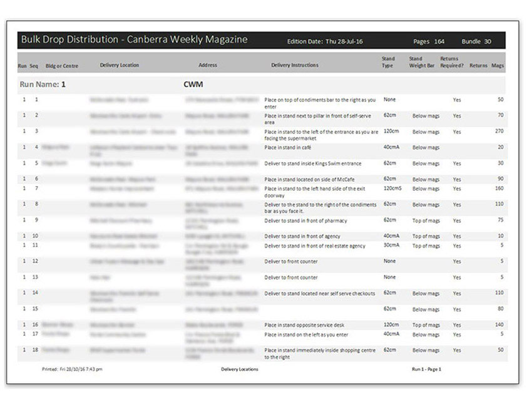Select 'Place on top of condiments bar' instruction
This screenshot has height=409, width=532.
320,103
